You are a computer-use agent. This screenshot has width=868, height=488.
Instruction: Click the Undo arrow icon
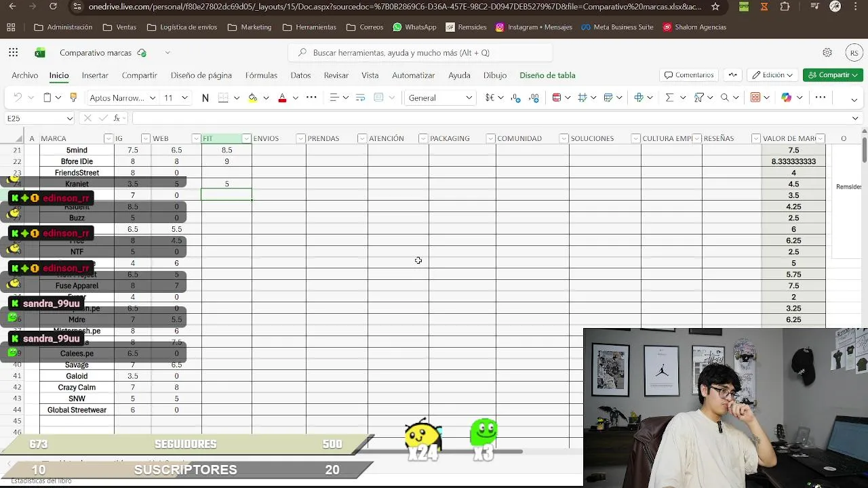point(18,98)
